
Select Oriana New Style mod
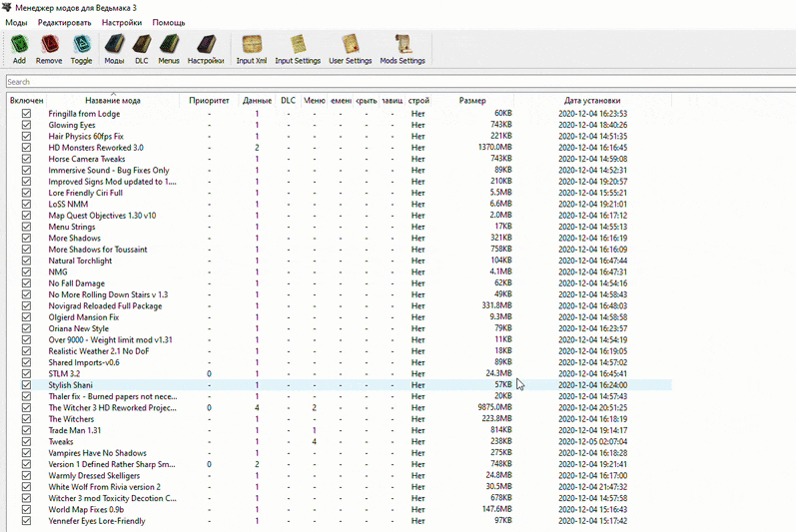click(x=79, y=328)
